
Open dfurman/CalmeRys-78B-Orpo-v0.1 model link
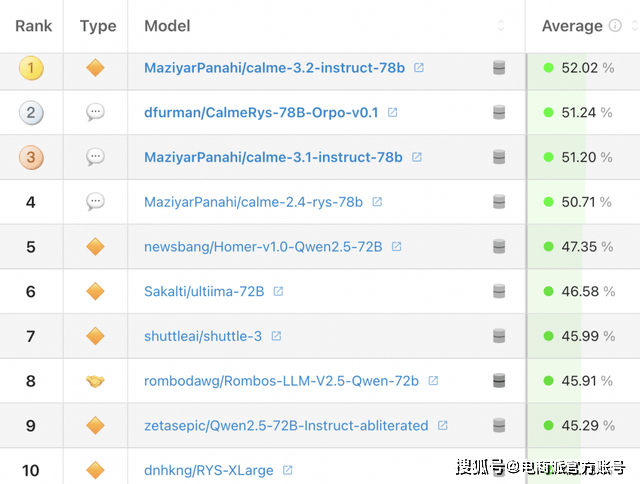261,113
